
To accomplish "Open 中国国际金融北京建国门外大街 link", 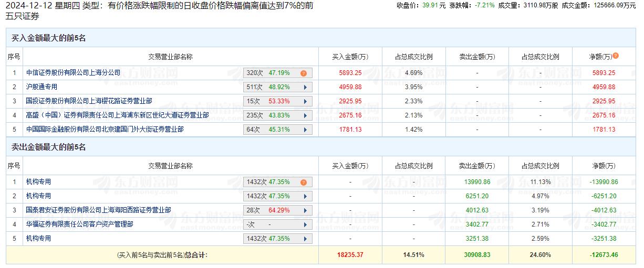I will click(x=105, y=129).
